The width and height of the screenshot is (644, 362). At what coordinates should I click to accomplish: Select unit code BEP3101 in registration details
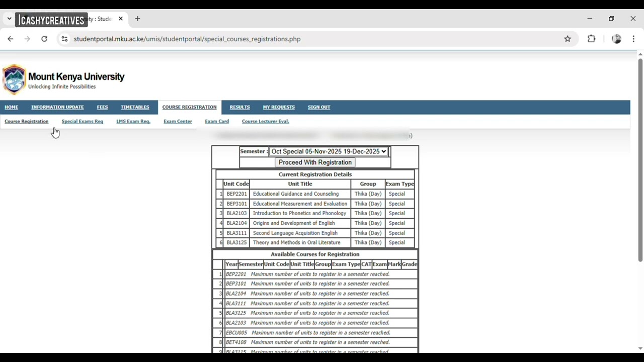click(236, 204)
